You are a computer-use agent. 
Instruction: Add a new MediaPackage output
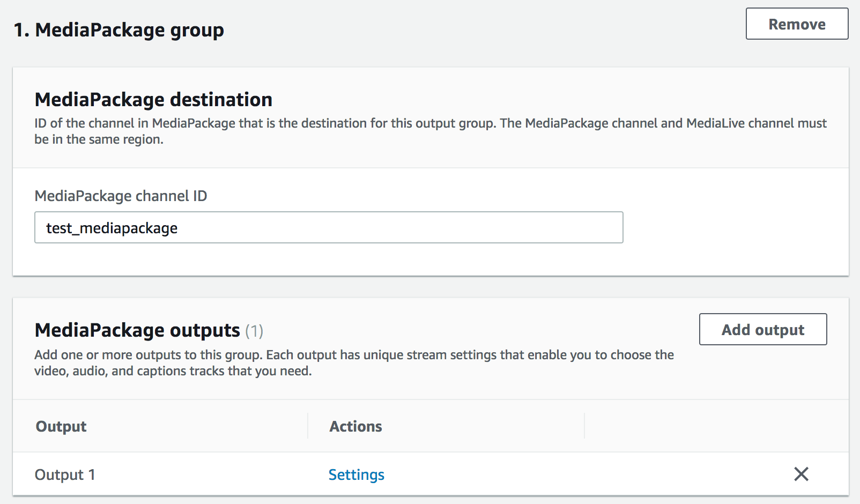click(x=763, y=329)
